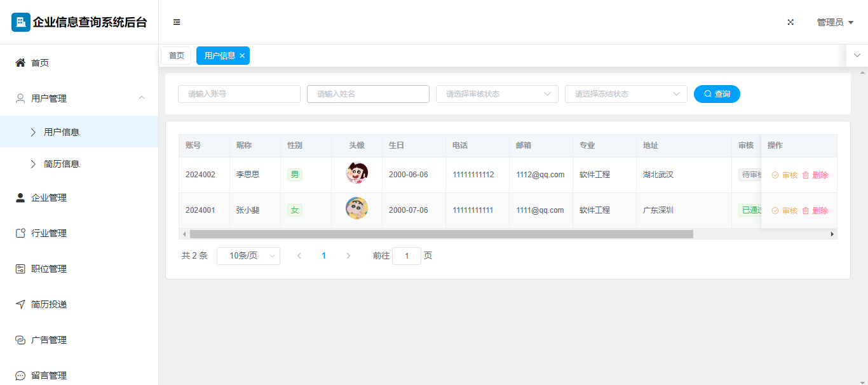Click the fullscreen toggle icon in header
The image size is (868, 385).
[790, 22]
